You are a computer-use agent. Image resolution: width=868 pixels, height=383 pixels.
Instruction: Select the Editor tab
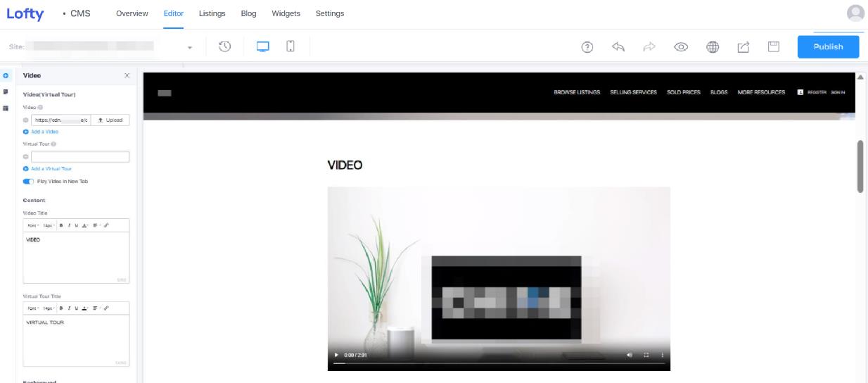[x=174, y=13]
